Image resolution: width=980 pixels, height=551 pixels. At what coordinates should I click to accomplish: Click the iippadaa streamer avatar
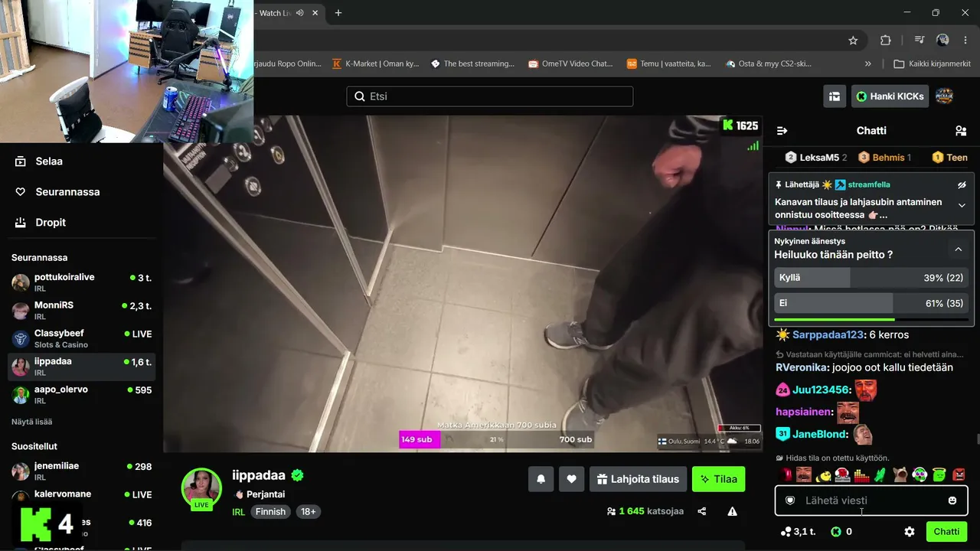click(x=201, y=488)
